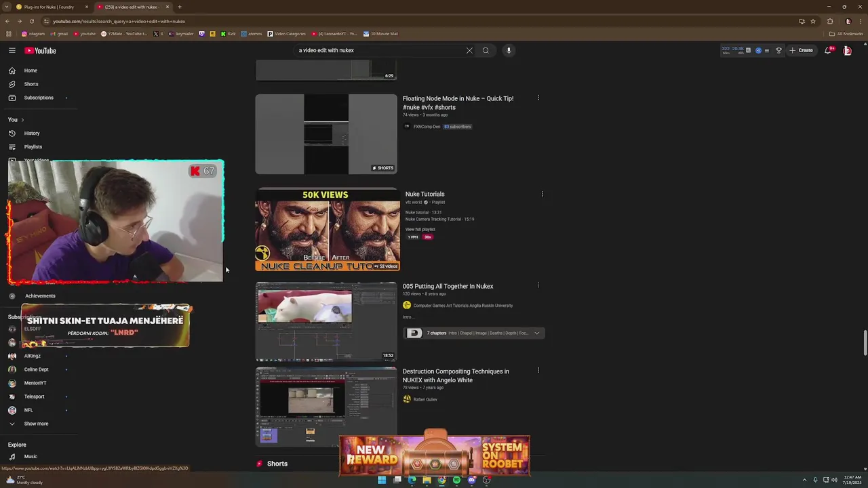The width and height of the screenshot is (868, 488).
Task: Open Computer Games Art Tutorials channel
Action: [462, 306]
